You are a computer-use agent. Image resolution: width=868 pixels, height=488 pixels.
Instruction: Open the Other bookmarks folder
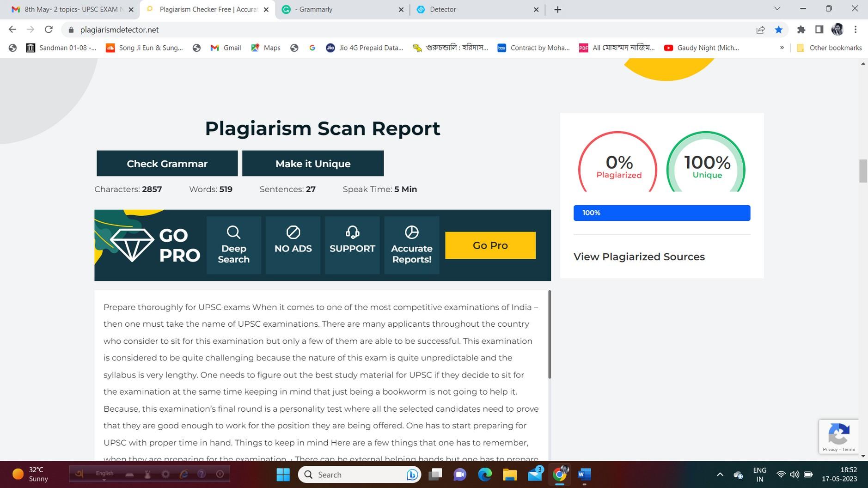[830, 48]
